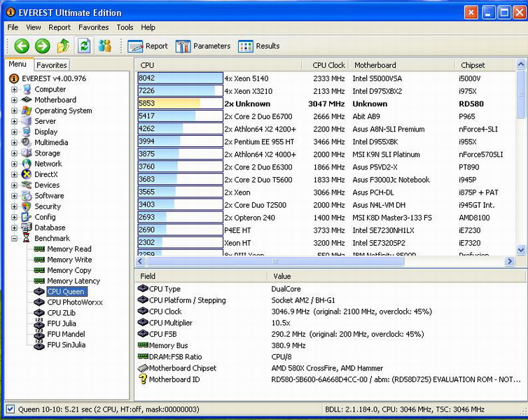
Task: Select the Devices tree icon
Action: point(27,185)
